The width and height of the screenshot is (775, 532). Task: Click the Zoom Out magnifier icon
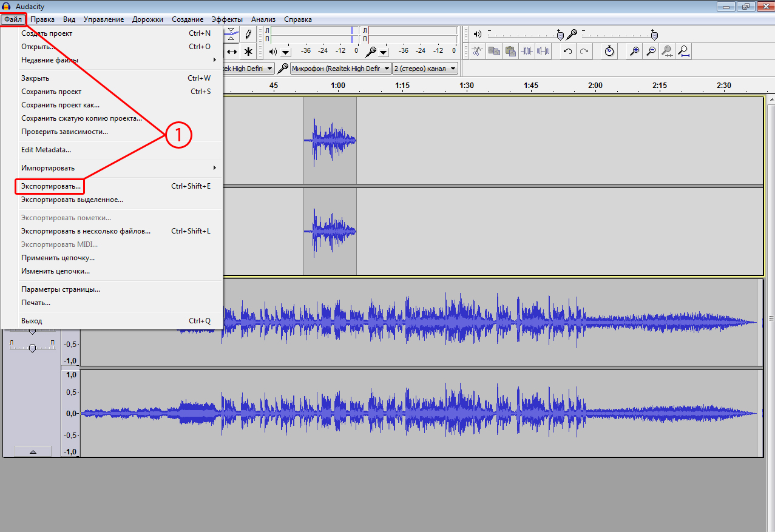651,52
